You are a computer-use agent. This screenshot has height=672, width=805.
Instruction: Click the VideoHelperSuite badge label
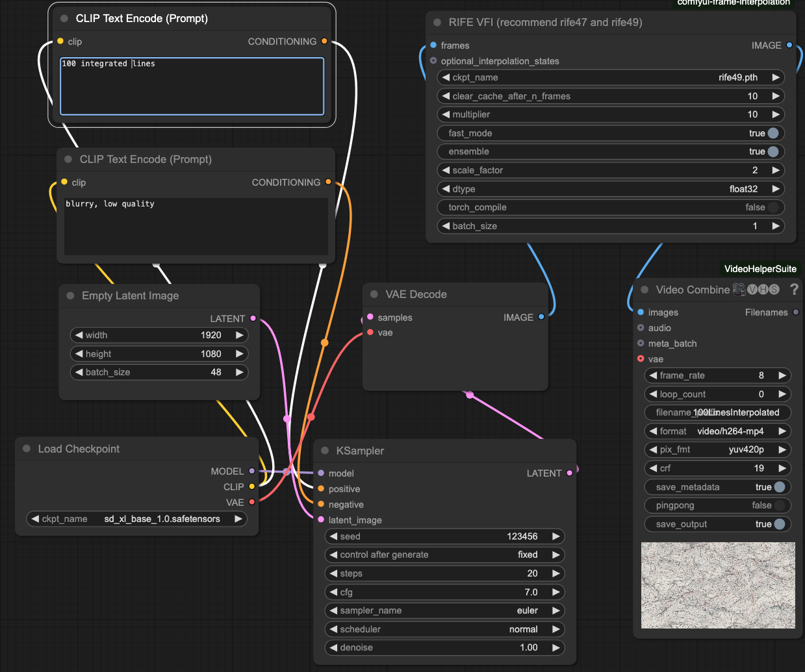coord(760,269)
